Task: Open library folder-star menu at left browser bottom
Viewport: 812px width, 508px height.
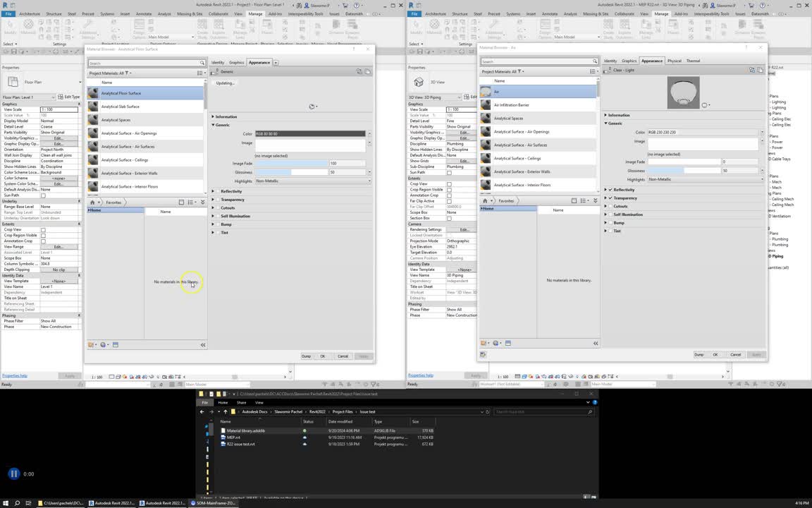Action: click(92, 345)
